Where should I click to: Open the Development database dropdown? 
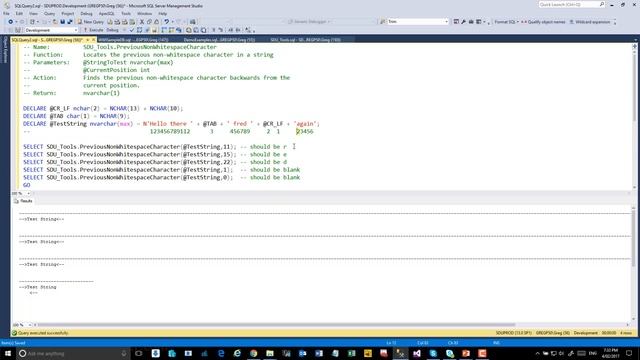click(x=51, y=30)
